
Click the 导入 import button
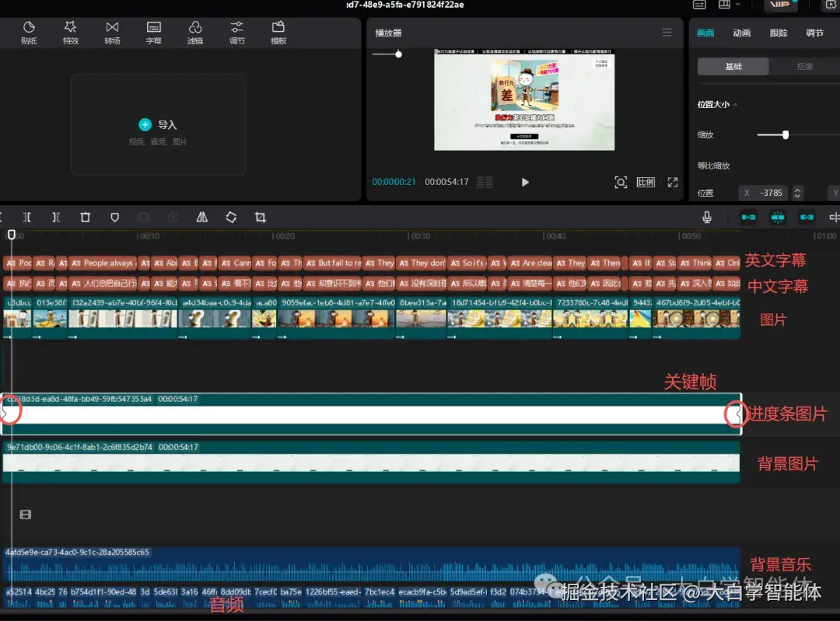(157, 124)
